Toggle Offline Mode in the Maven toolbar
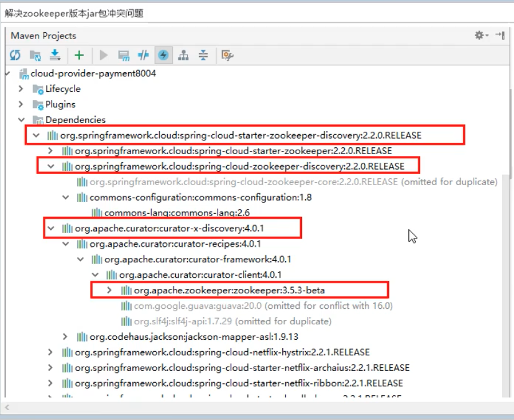514x420 pixels. coord(144,55)
